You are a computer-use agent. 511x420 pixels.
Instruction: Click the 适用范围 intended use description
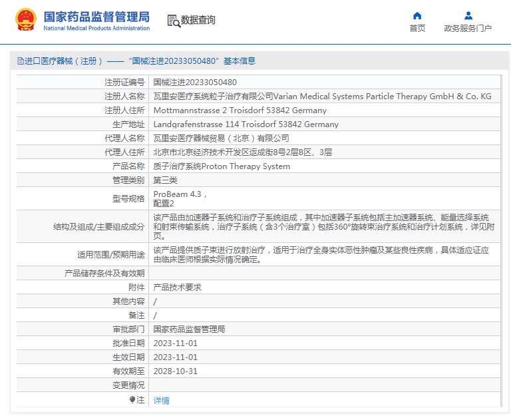321,255
